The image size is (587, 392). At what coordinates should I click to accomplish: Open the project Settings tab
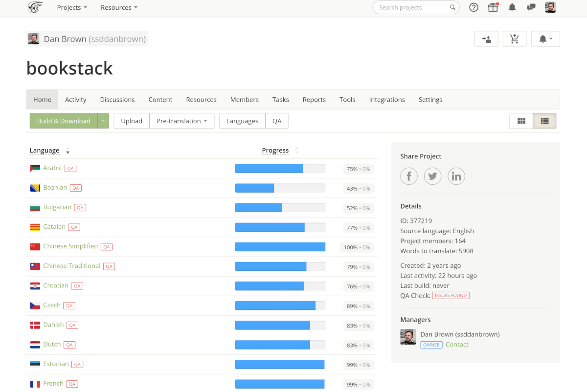(430, 99)
